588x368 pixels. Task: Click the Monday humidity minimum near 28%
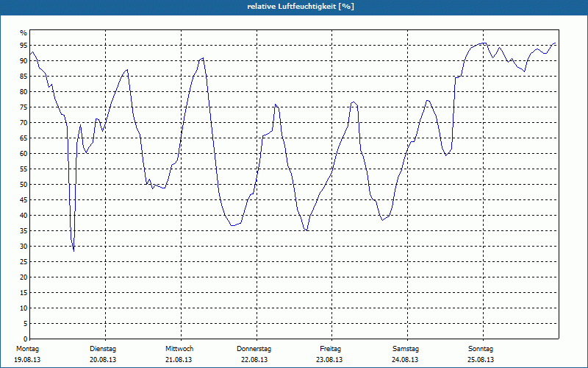[74, 251]
